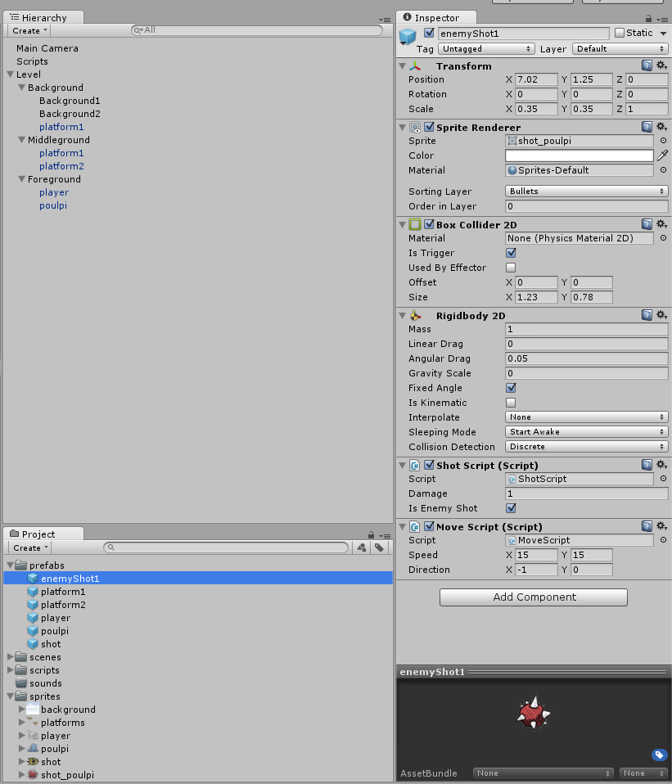Open Move Script help icon
This screenshot has height=784, width=672.
click(647, 526)
